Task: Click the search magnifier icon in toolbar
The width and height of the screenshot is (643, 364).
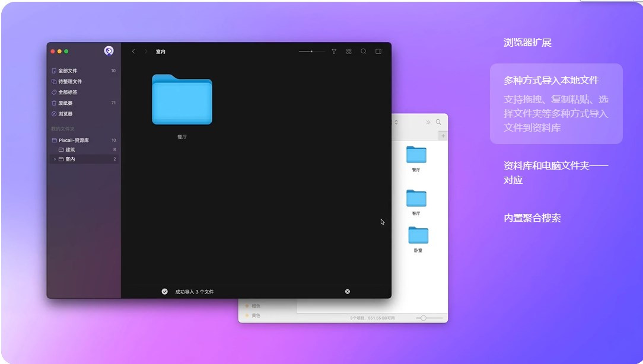Action: (362, 51)
